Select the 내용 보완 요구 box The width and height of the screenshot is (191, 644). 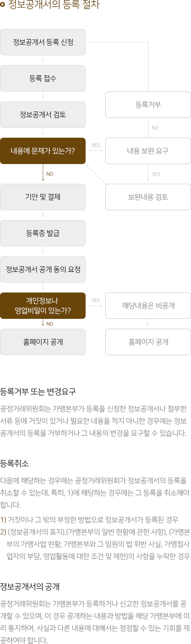[148, 151]
